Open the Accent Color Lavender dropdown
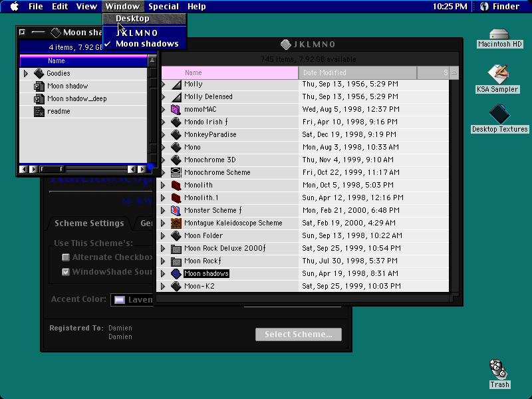 [x=132, y=300]
